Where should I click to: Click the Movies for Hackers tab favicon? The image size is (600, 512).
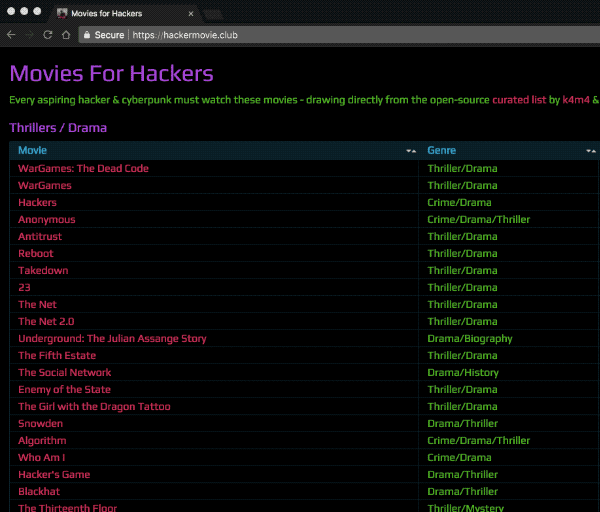pyautogui.click(x=62, y=13)
